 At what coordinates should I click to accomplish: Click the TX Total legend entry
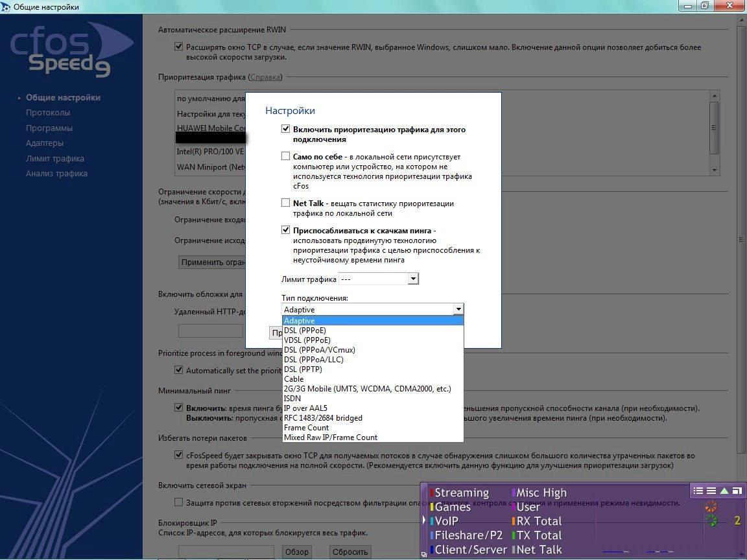click(x=537, y=536)
